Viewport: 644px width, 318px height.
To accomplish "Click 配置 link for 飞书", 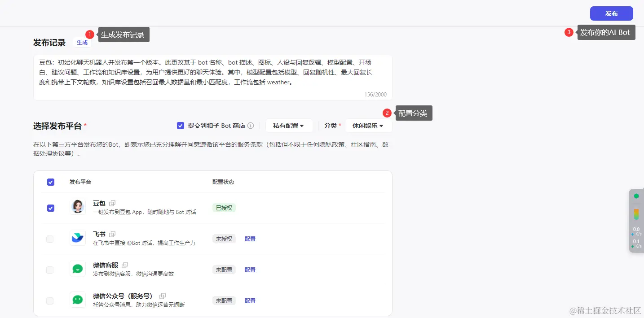I will (x=250, y=239).
